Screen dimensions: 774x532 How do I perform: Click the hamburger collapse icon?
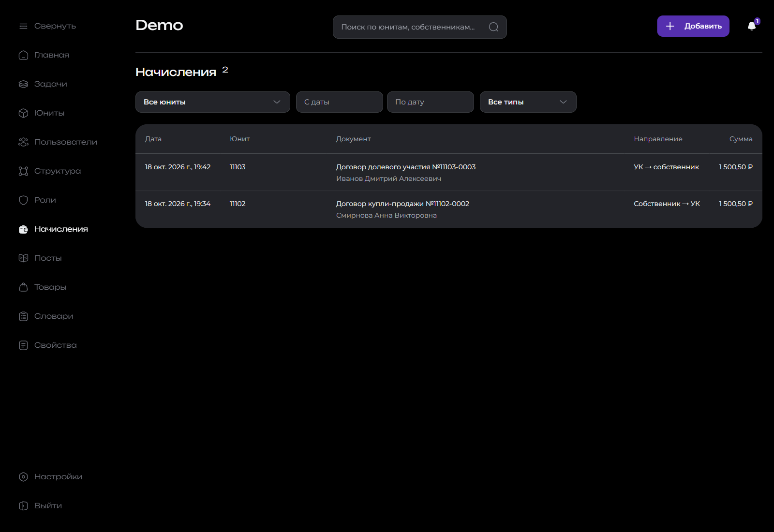point(23,26)
